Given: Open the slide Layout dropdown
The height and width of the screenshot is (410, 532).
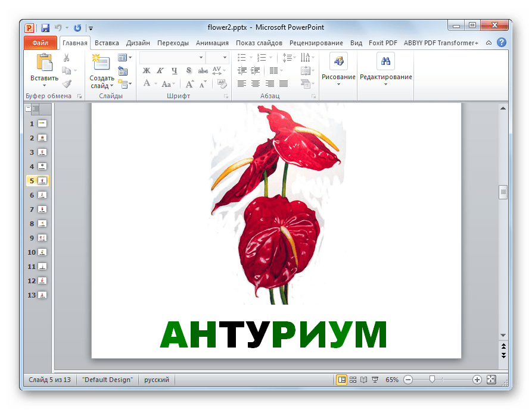Looking at the screenshot, I should (x=125, y=58).
